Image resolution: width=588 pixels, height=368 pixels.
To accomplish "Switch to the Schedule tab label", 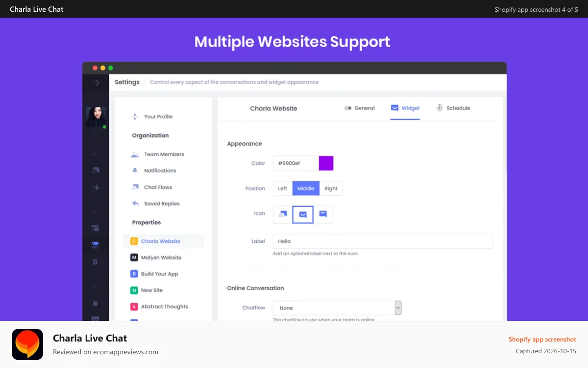I will (458, 108).
